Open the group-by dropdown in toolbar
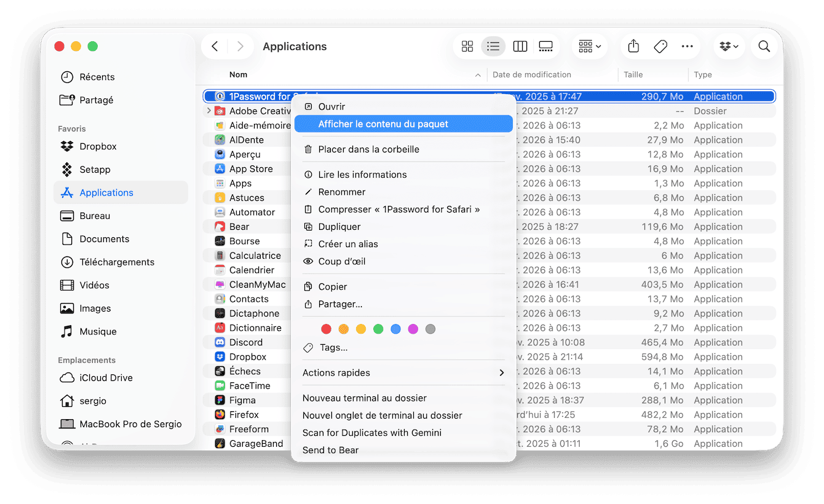Viewport: 824px width, 504px height. click(589, 47)
